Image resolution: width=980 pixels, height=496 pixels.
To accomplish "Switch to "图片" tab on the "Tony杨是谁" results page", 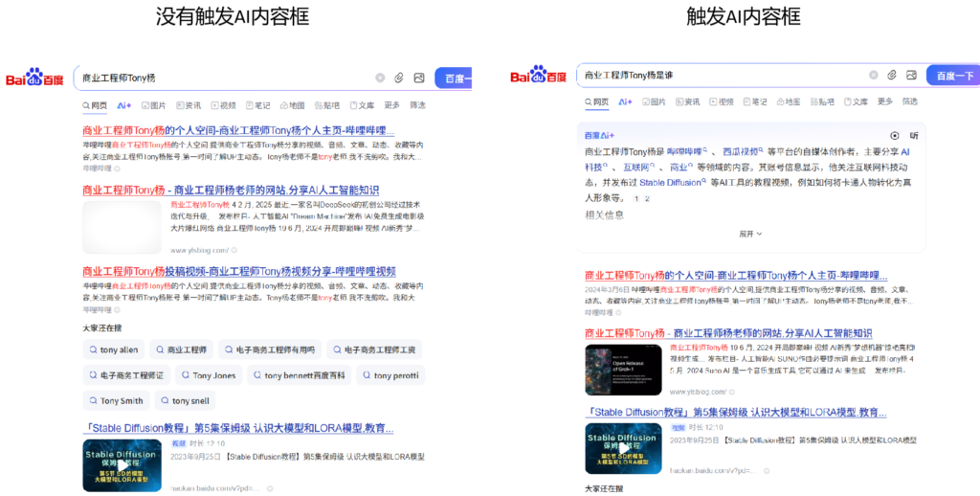I will pyautogui.click(x=658, y=101).
